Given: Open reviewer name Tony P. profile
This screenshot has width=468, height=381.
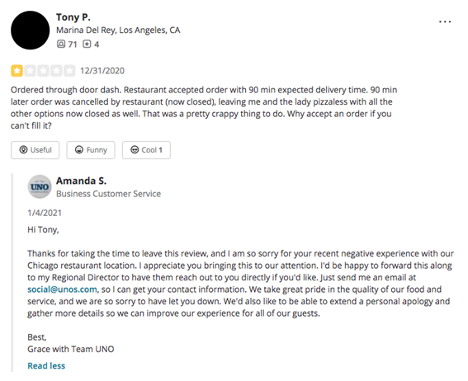Looking at the screenshot, I should (x=73, y=17).
